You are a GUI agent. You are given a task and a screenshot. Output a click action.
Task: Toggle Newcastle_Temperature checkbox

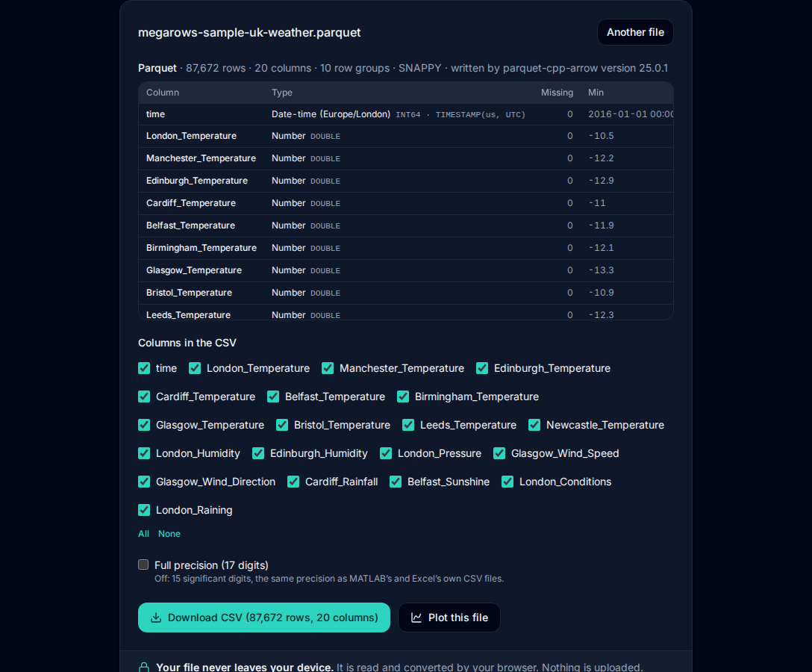pos(534,426)
